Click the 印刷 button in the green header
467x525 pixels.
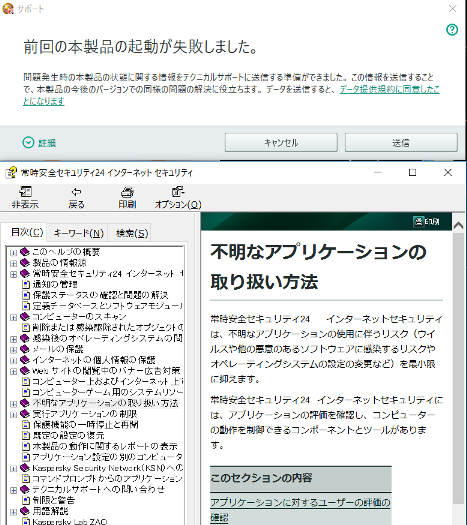click(x=427, y=221)
